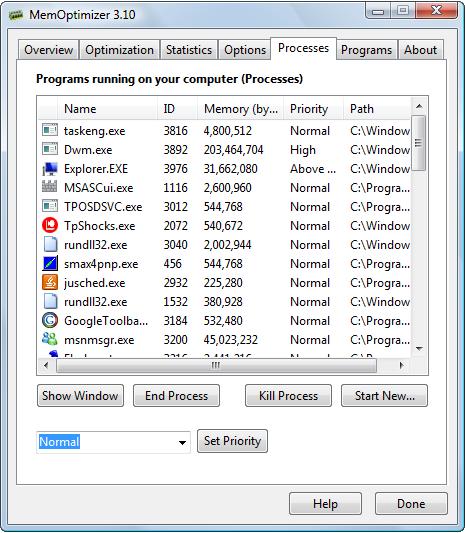Screen dimensions: 465x533
Task: Click memory value 203,464,704
Action: click(234, 150)
